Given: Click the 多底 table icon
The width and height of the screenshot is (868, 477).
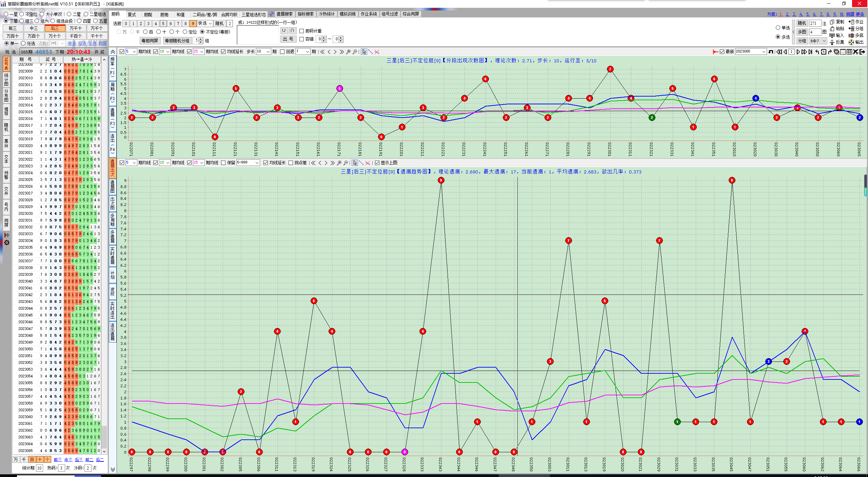Looking at the screenshot, I should coord(851,35).
